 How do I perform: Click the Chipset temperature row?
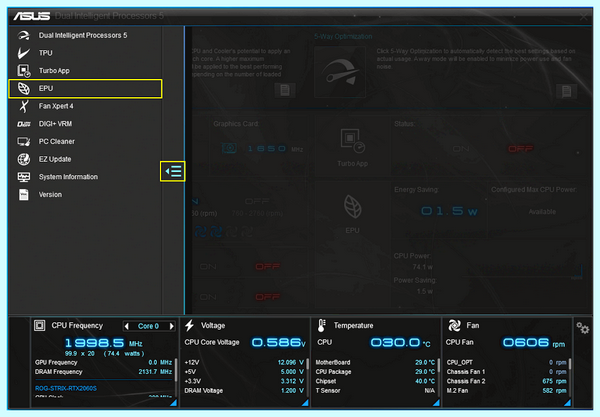375,381
